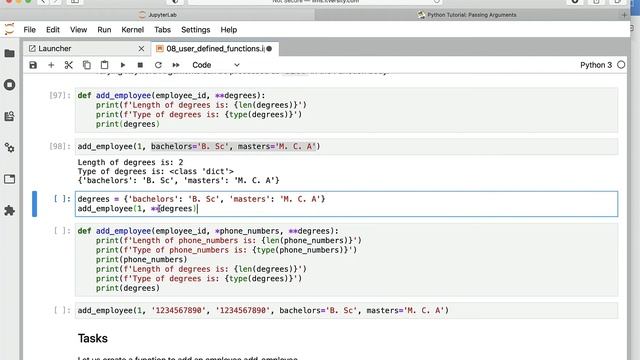
Task: Save the notebook with the floppy disk icon
Action: 33,65
